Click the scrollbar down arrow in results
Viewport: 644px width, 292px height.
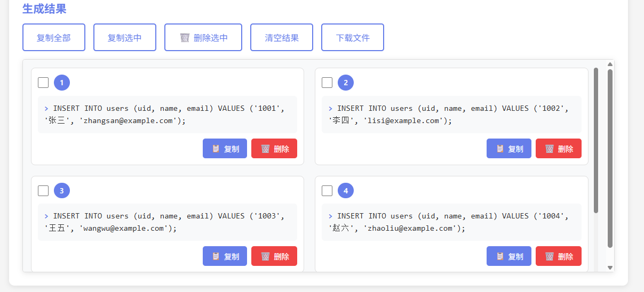(x=610, y=267)
